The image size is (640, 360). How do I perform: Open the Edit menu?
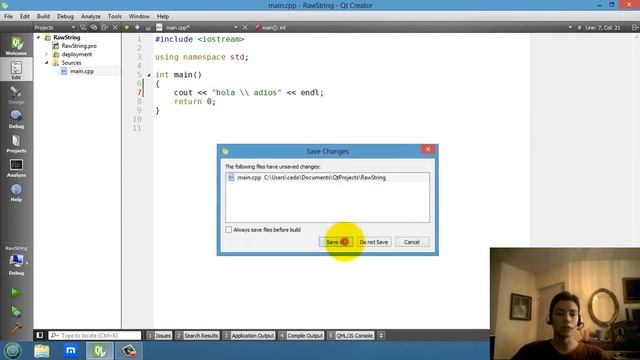[24, 16]
